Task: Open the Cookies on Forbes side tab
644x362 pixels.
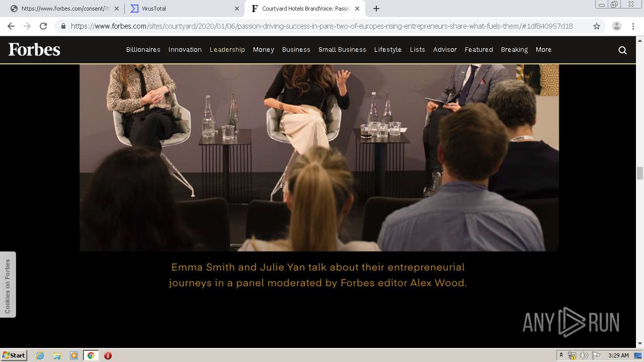Action: (x=8, y=285)
